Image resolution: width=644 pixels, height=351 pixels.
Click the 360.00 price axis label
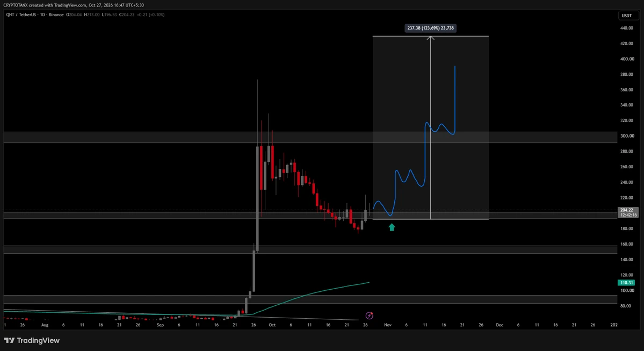pos(627,90)
